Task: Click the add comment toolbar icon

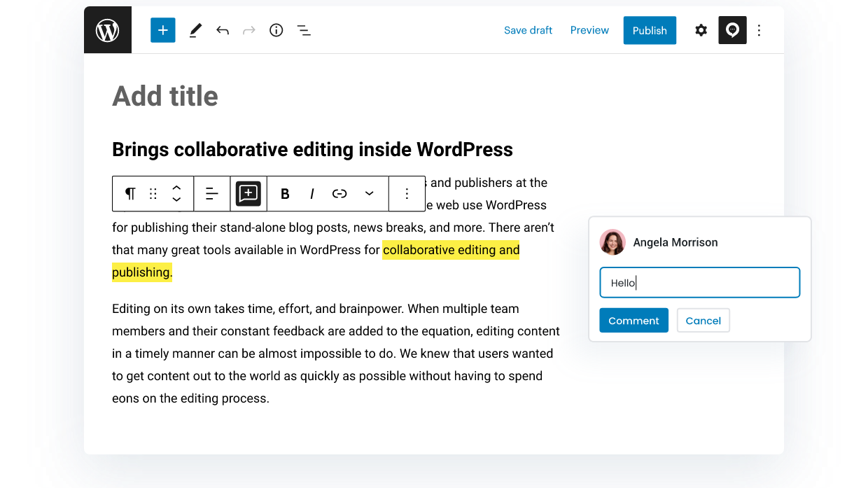Action: (248, 194)
